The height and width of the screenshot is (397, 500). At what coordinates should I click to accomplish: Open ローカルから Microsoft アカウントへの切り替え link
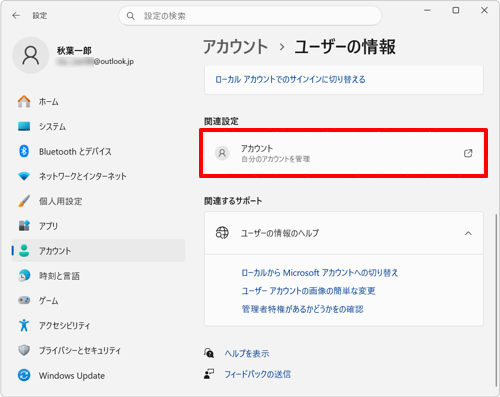320,273
